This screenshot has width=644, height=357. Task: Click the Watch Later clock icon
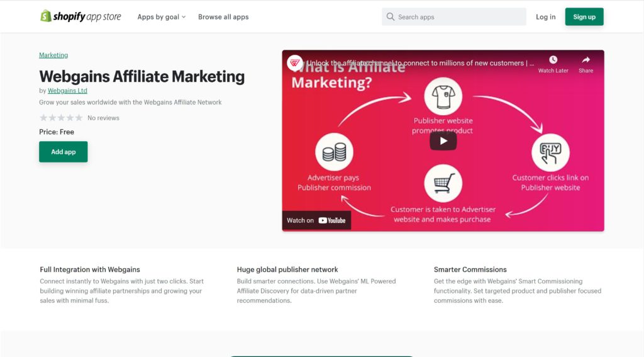tap(553, 60)
